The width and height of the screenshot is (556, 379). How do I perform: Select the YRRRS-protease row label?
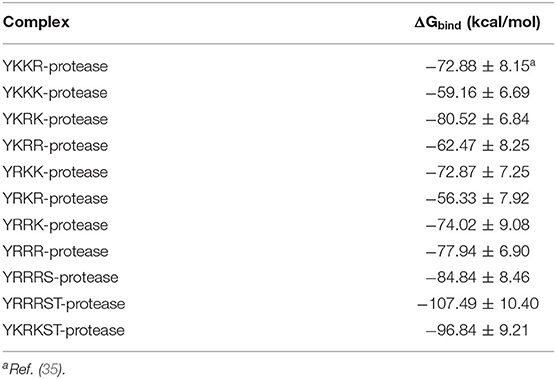[60, 278]
